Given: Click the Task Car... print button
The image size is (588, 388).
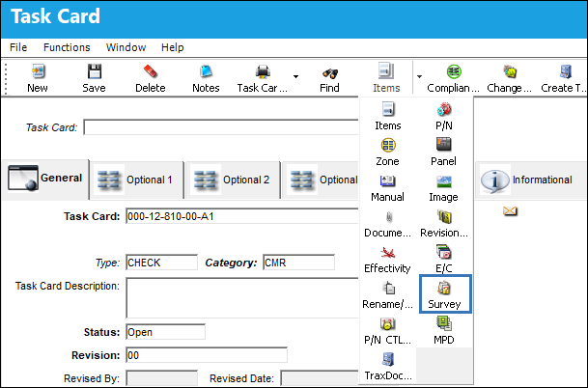Looking at the screenshot, I should pos(263,78).
